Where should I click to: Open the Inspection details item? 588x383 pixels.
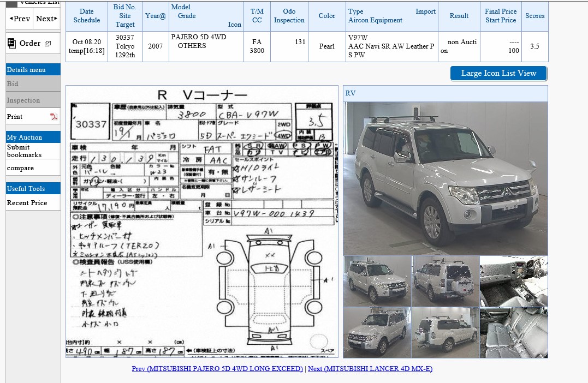coord(33,100)
